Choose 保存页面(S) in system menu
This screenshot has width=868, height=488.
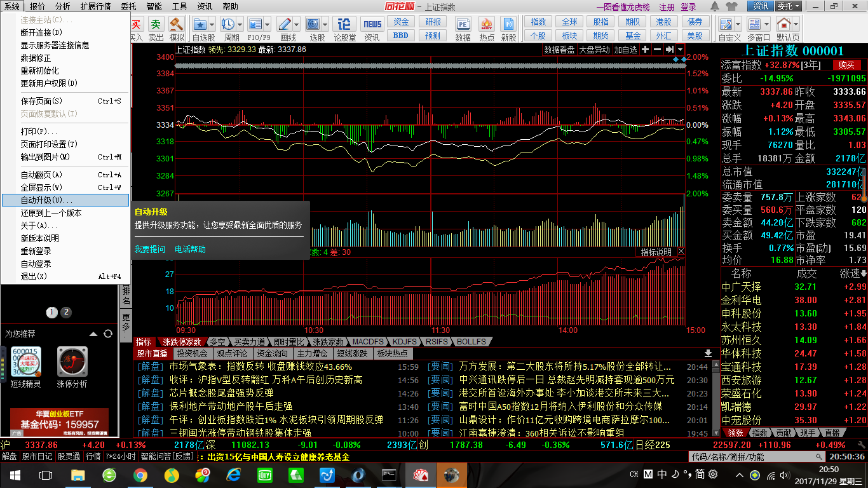65,101
